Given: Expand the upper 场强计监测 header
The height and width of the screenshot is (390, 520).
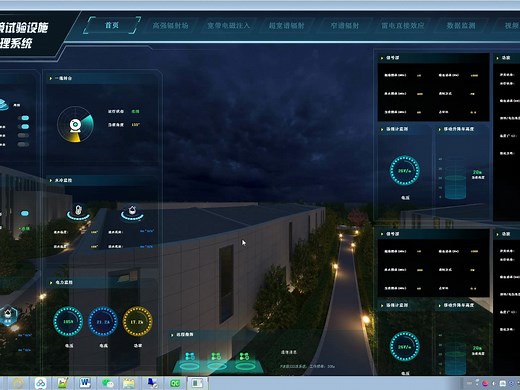Looking at the screenshot, I should point(405,129).
